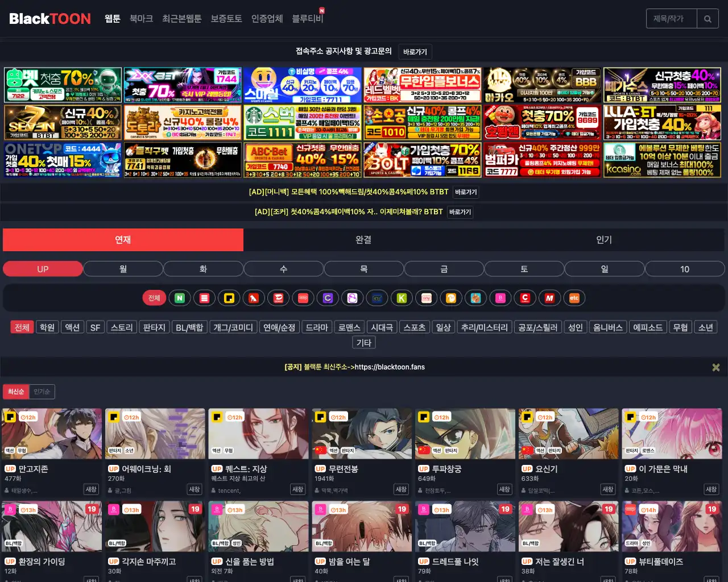Open the Saturday (토) day filter

click(524, 268)
